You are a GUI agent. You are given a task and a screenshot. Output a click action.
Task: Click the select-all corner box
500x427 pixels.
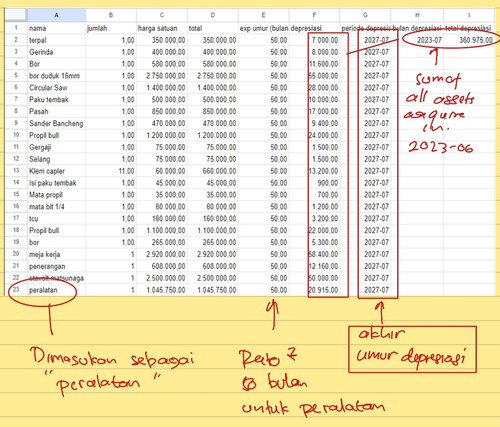pos(16,15)
